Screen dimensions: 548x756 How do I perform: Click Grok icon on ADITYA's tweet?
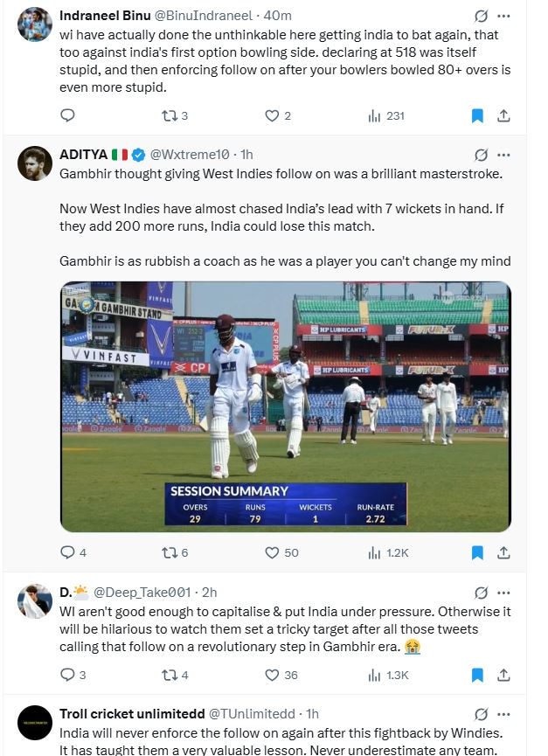481,155
